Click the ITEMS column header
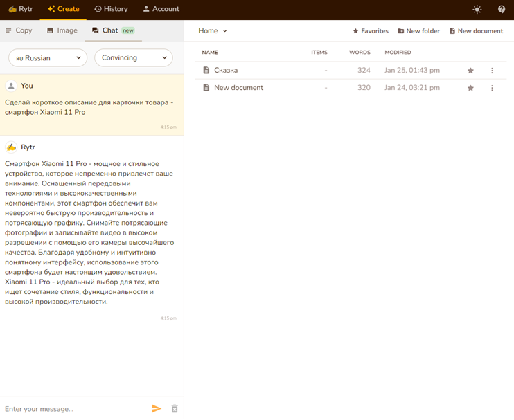This screenshot has height=420, width=514. (x=319, y=53)
